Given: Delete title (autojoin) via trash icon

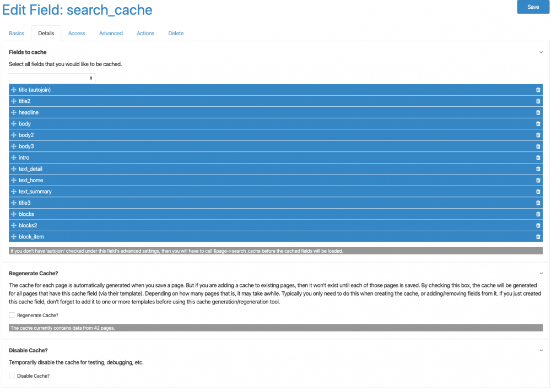Looking at the screenshot, I should pos(538,90).
